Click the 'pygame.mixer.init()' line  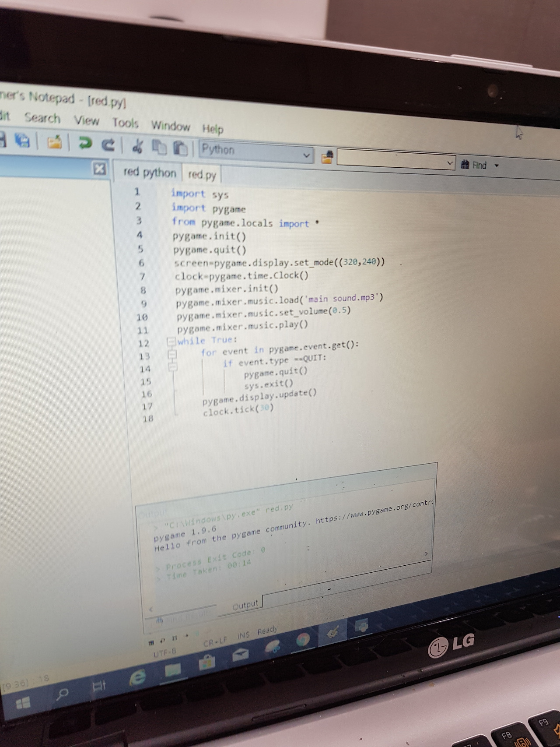[227, 289]
